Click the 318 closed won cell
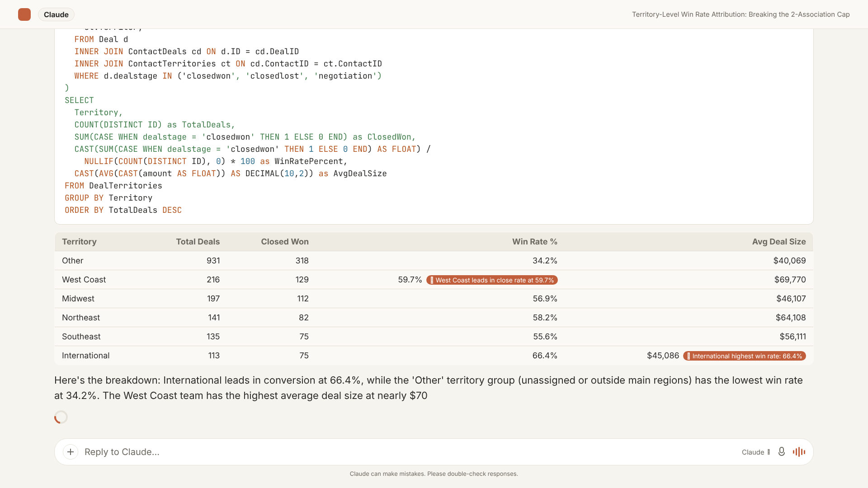Image resolution: width=868 pixels, height=488 pixels. (x=302, y=261)
